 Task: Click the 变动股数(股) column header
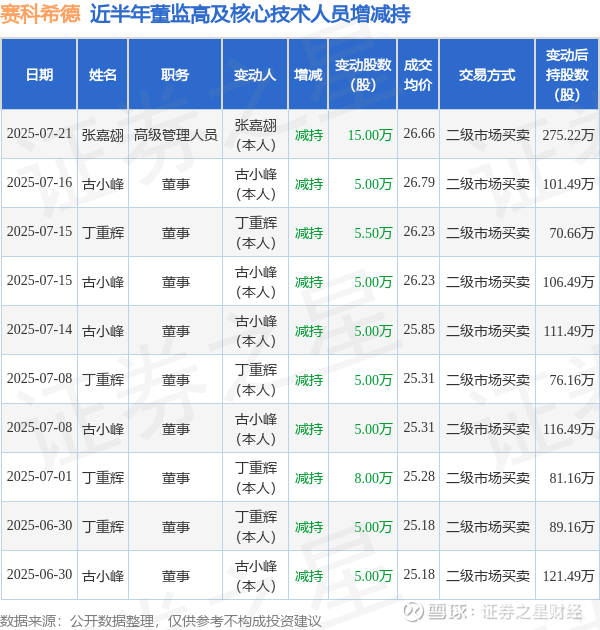click(x=362, y=74)
